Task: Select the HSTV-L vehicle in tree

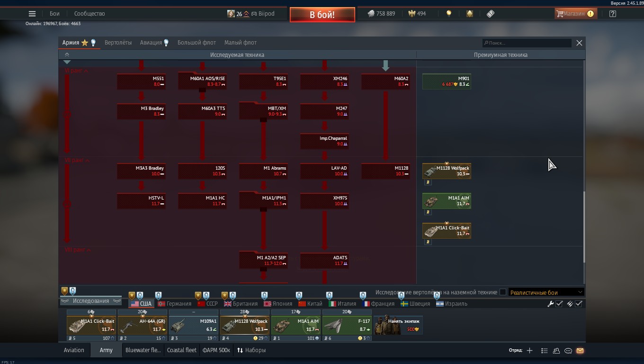Action: coord(141,201)
